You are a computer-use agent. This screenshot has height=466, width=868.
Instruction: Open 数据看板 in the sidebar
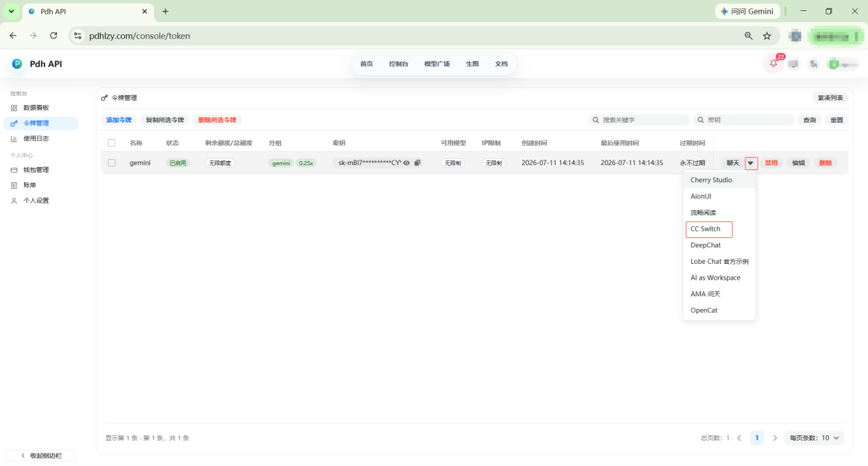(x=40, y=108)
